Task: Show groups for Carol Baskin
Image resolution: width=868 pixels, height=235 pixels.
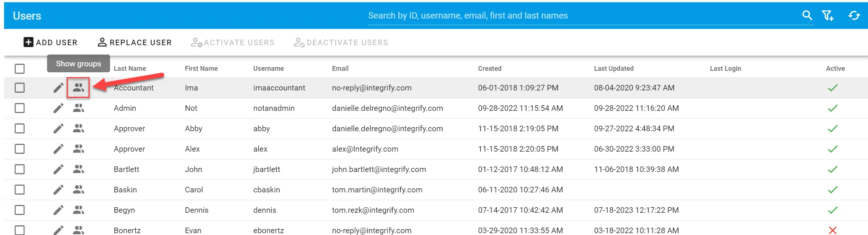Action: [x=78, y=190]
